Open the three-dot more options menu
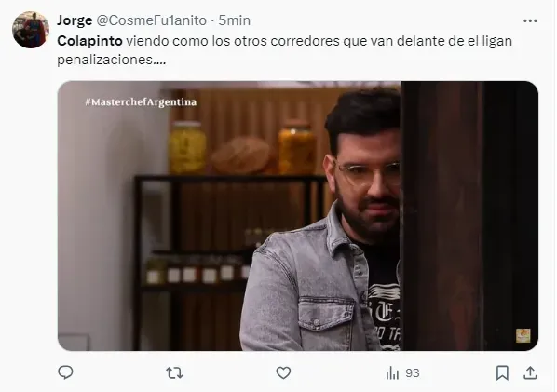The image size is (557, 392). [x=530, y=20]
